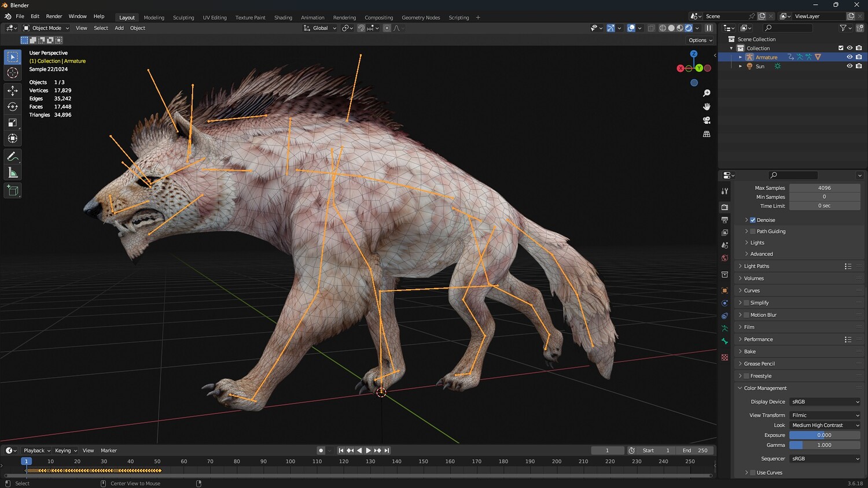Select the Add Cube tool

(x=13, y=191)
